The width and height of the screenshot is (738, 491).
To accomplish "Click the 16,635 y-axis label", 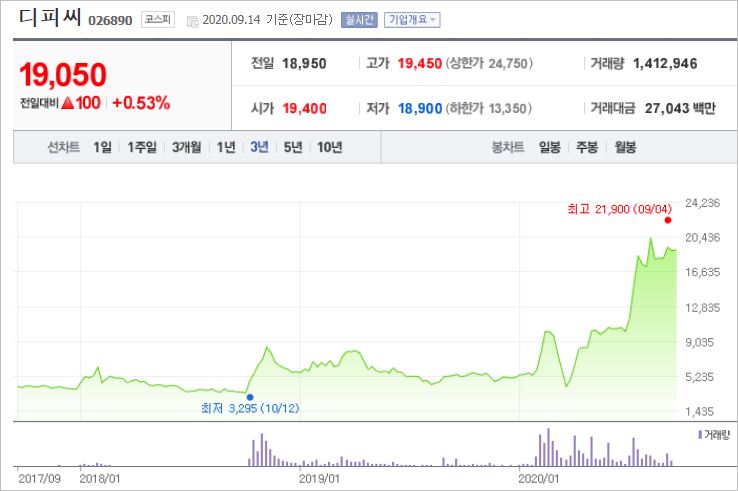I will click(703, 272).
